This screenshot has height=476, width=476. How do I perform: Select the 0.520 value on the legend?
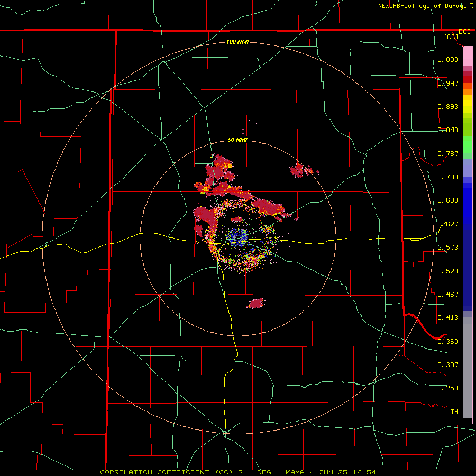[448, 271]
